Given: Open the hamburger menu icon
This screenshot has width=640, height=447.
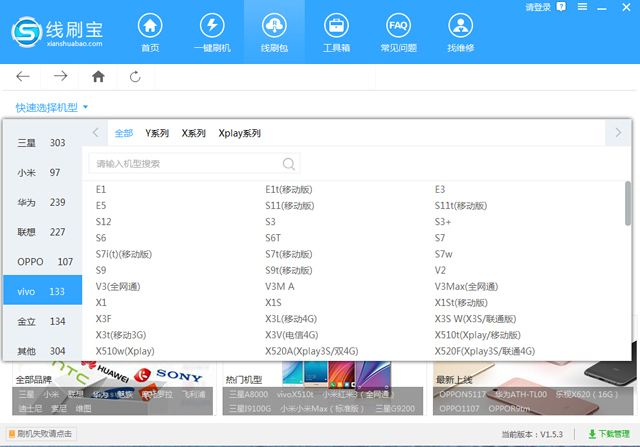Looking at the screenshot, I should 582,7.
